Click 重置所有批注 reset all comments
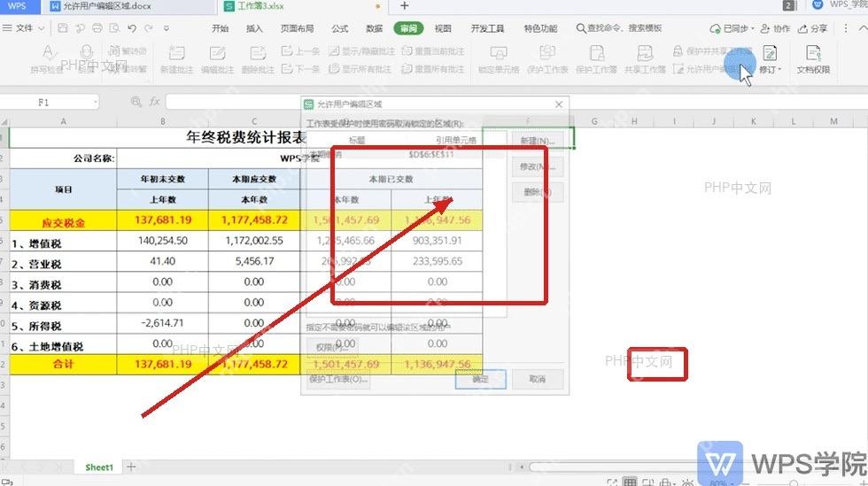 pyautogui.click(x=433, y=69)
